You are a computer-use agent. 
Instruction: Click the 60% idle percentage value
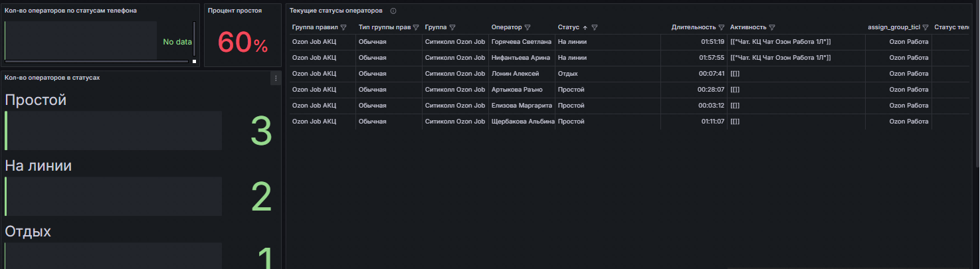pyautogui.click(x=243, y=43)
